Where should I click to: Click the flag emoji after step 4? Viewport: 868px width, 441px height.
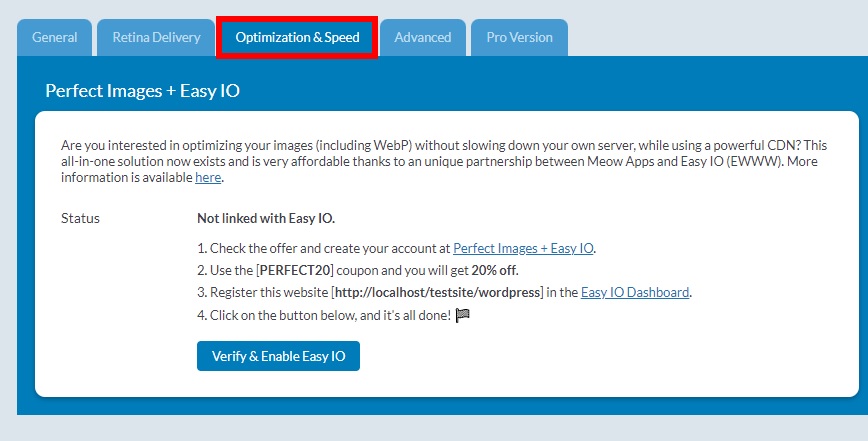click(462, 315)
